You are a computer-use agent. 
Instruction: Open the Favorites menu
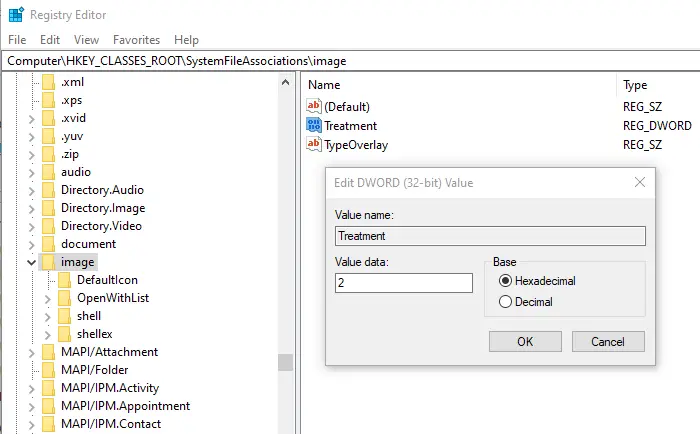136,40
